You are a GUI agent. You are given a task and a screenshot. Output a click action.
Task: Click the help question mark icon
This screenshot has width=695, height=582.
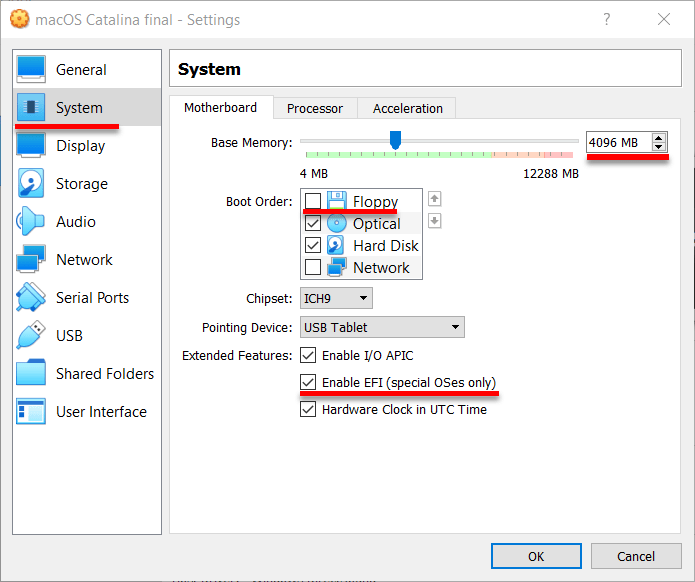tap(606, 19)
